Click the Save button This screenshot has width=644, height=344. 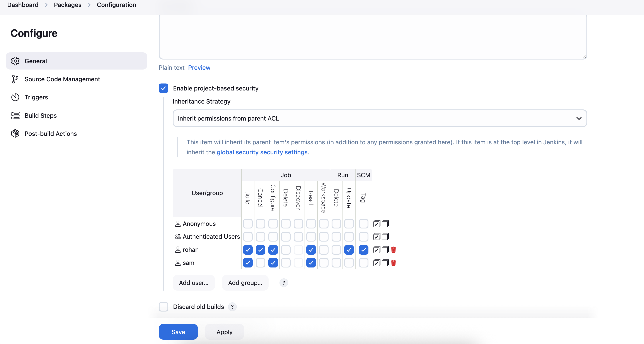(x=178, y=332)
